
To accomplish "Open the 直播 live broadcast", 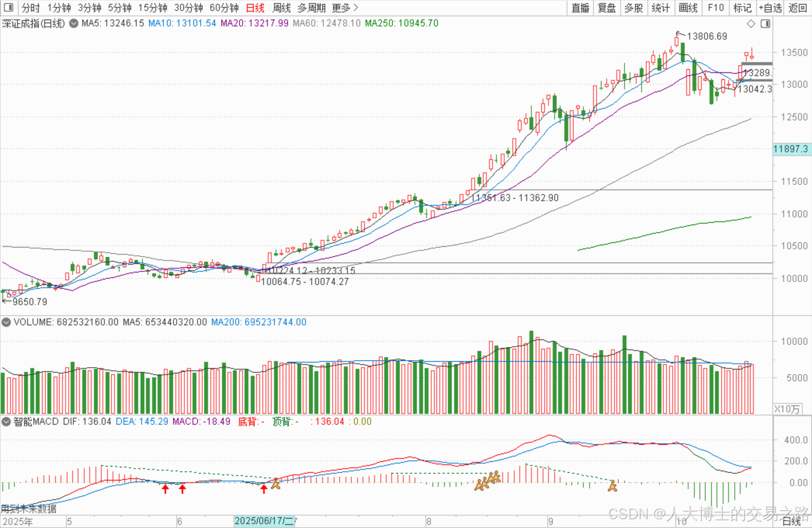I will tap(580, 8).
